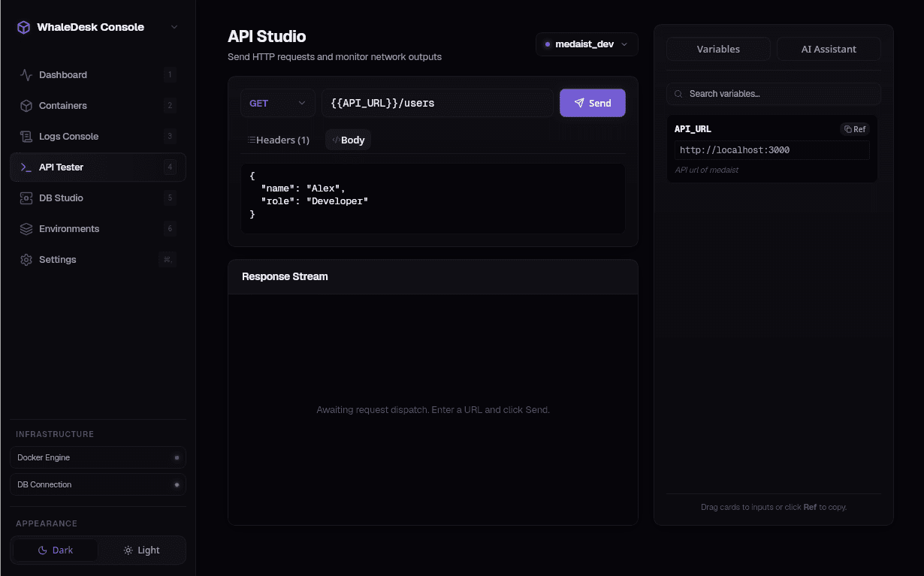Click the API_URL value field
The width and height of the screenshot is (924, 576).
772,150
